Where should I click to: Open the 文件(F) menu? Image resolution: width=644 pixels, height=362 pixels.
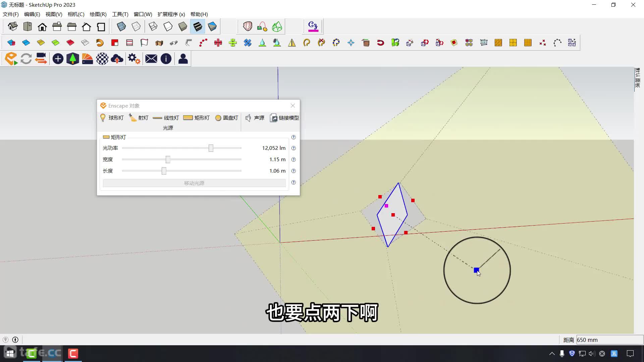(x=11, y=14)
